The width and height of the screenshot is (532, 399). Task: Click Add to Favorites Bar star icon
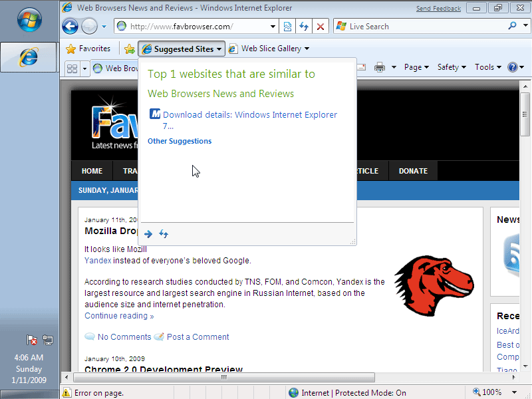click(129, 49)
